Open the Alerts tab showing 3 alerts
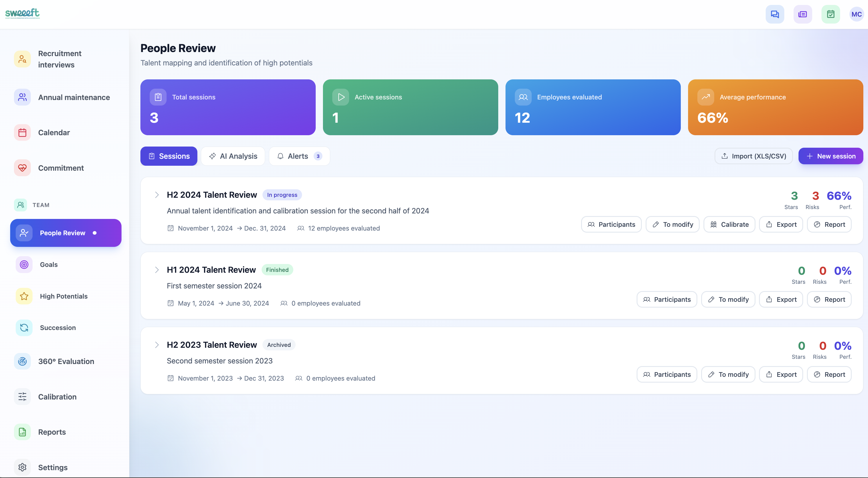The height and width of the screenshot is (478, 868). (x=299, y=156)
